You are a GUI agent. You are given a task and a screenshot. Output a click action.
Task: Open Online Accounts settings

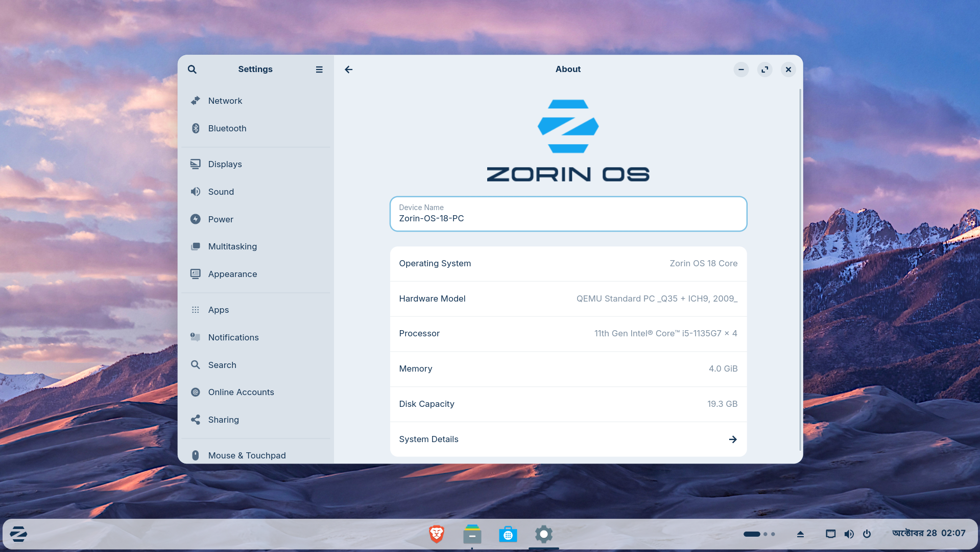(x=256, y=392)
